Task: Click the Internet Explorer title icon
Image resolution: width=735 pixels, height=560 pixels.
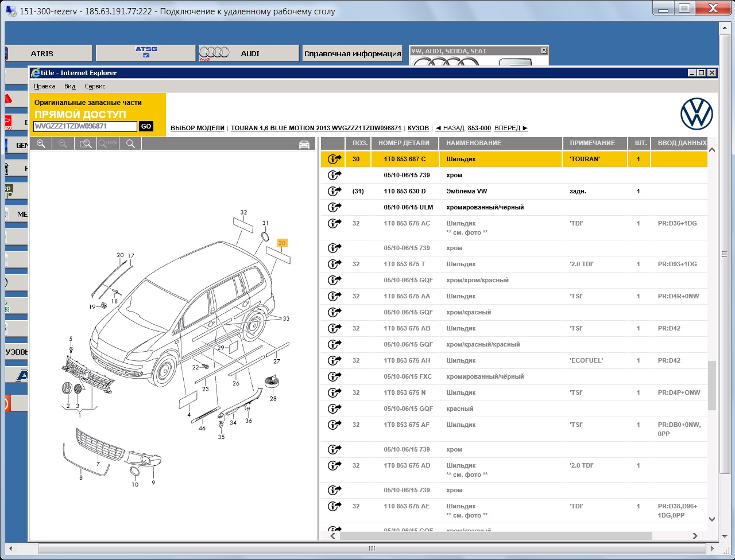Action: [x=36, y=73]
